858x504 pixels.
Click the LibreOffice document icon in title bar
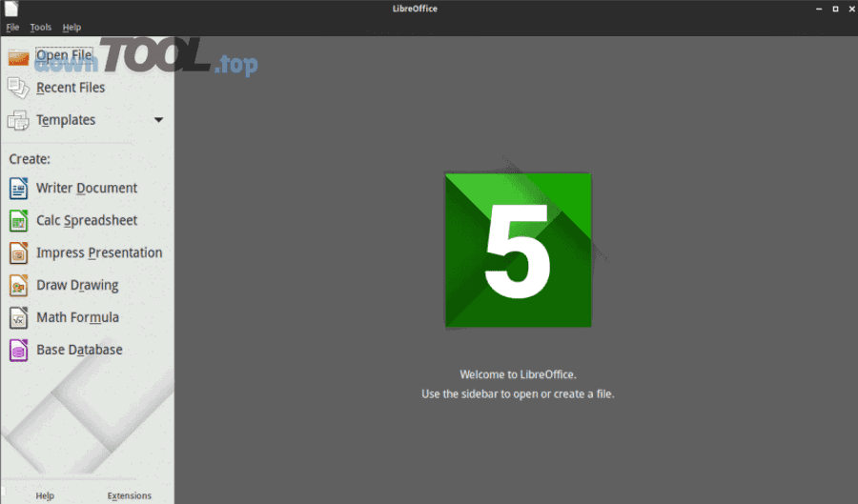click(11, 9)
